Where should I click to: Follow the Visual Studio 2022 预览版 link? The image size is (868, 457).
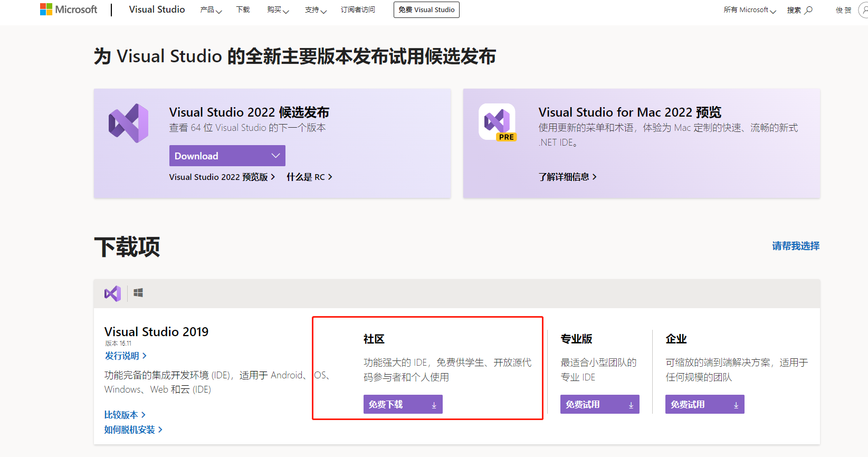[222, 177]
